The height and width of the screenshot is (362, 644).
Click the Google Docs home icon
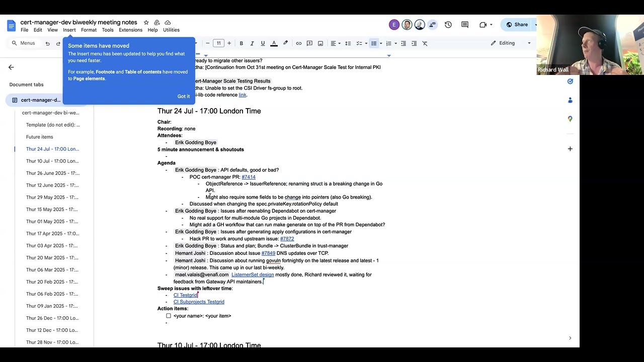click(x=11, y=25)
